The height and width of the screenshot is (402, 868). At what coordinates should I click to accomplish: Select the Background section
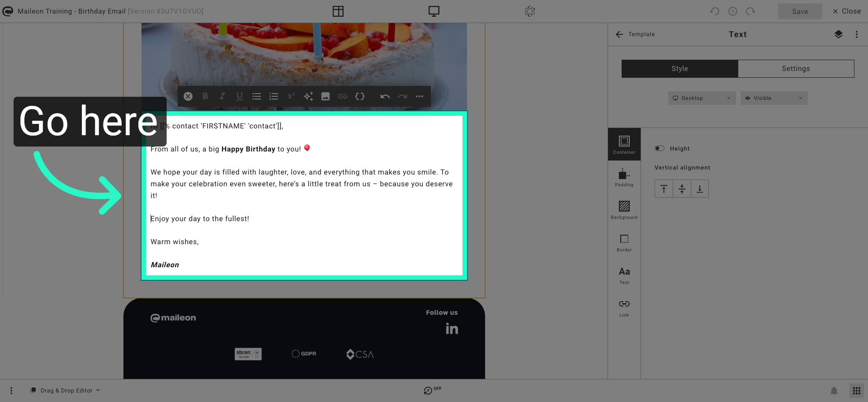click(624, 210)
